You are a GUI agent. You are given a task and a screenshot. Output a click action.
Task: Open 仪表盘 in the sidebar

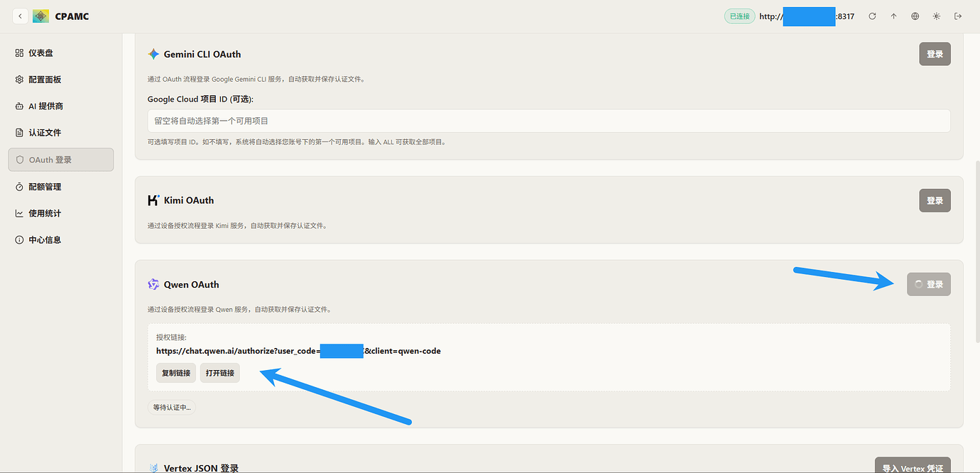[61, 53]
